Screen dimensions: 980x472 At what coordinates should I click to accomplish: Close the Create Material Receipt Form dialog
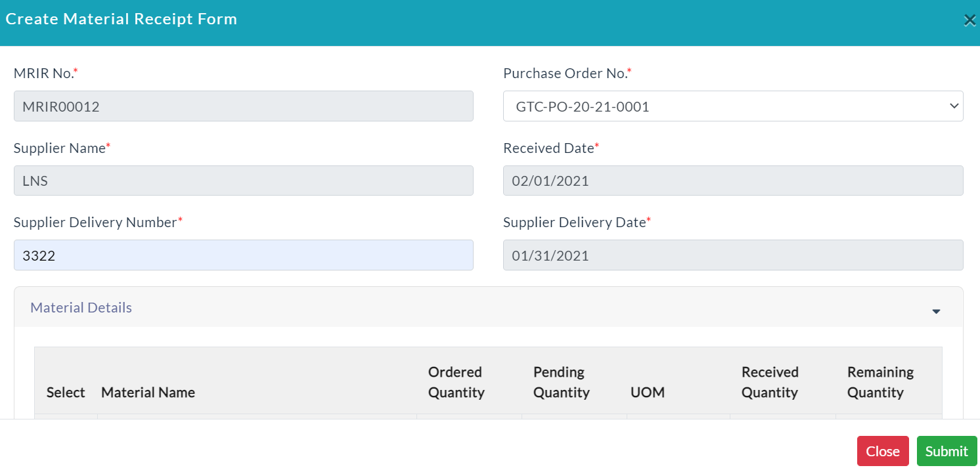(969, 20)
